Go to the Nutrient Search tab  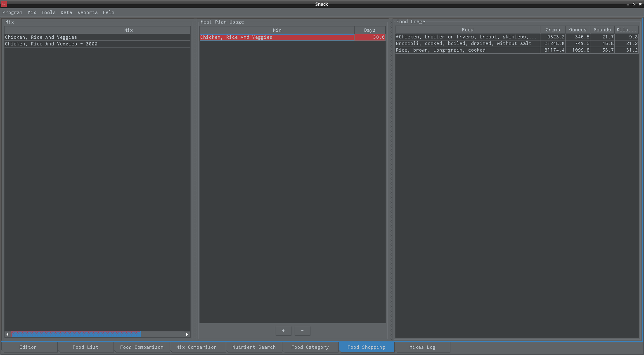(254, 347)
